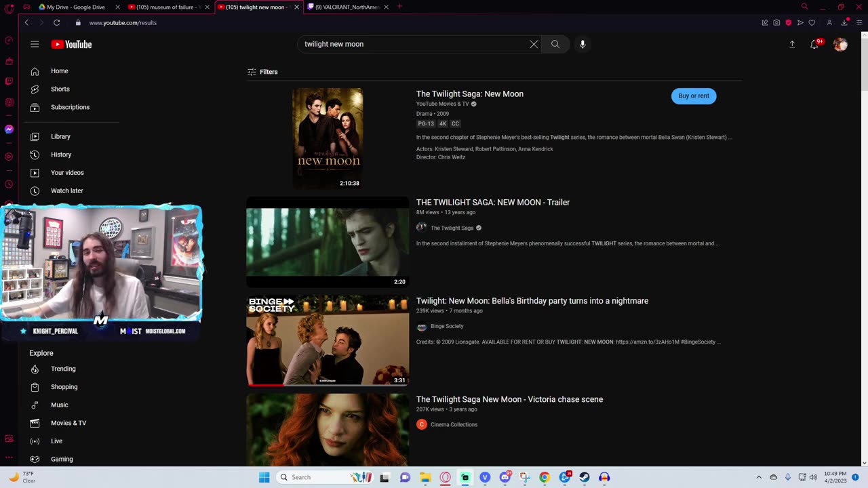Click the edit page icon in address bar
The width and height of the screenshot is (868, 488).
click(765, 22)
